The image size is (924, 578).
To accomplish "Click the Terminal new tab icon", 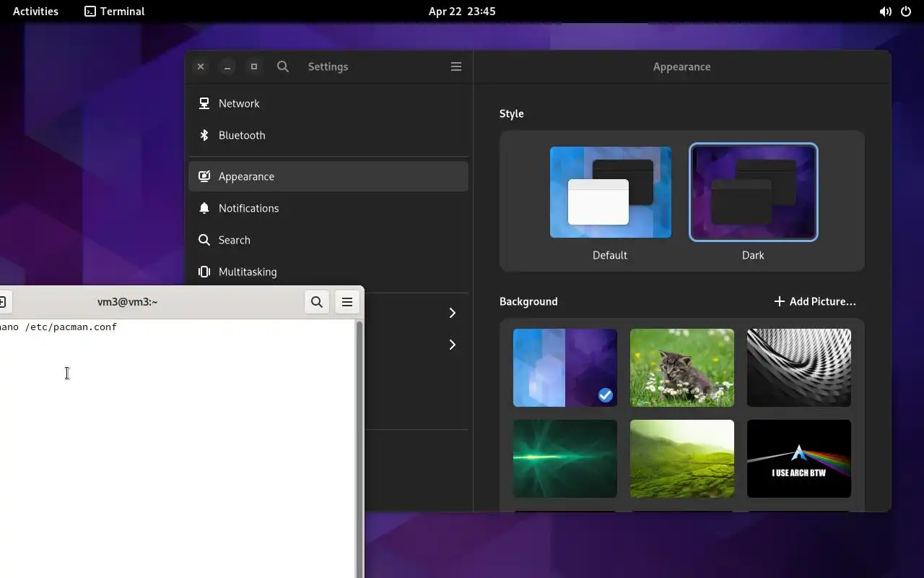I will point(3,302).
